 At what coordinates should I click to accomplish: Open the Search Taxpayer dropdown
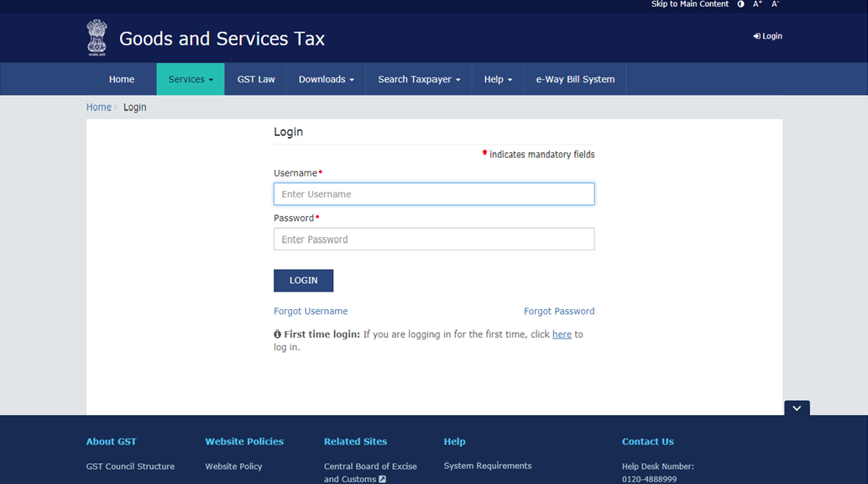point(419,79)
